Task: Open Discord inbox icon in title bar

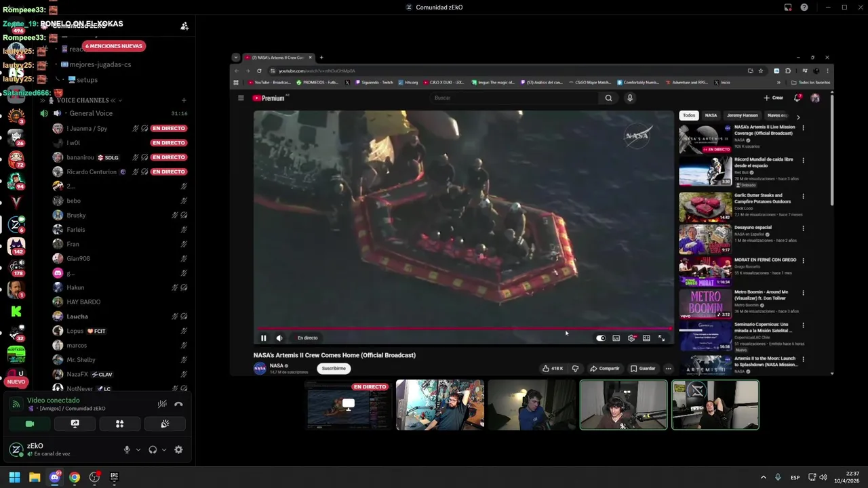Action: click(788, 7)
